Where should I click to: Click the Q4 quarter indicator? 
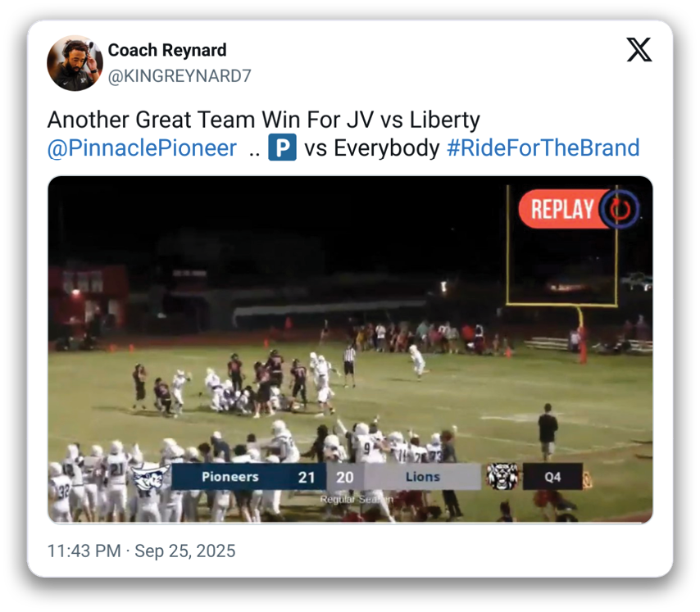(x=552, y=477)
